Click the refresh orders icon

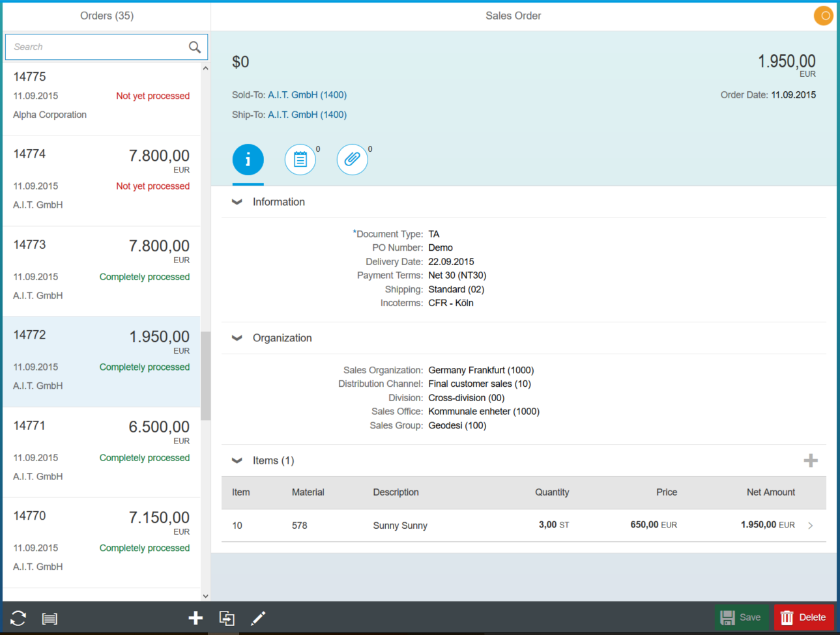tap(18, 618)
